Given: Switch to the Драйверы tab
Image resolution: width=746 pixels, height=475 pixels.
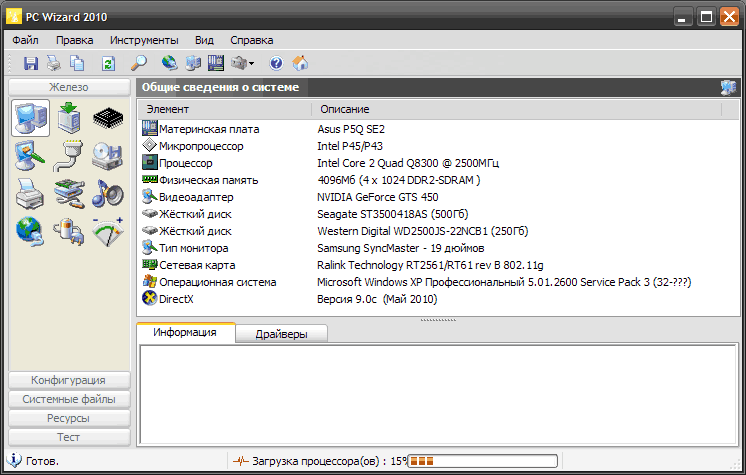Looking at the screenshot, I should pyautogui.click(x=281, y=334).
